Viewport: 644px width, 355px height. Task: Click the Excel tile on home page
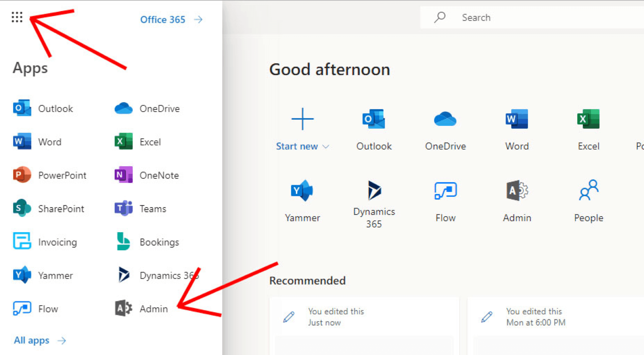(588, 129)
